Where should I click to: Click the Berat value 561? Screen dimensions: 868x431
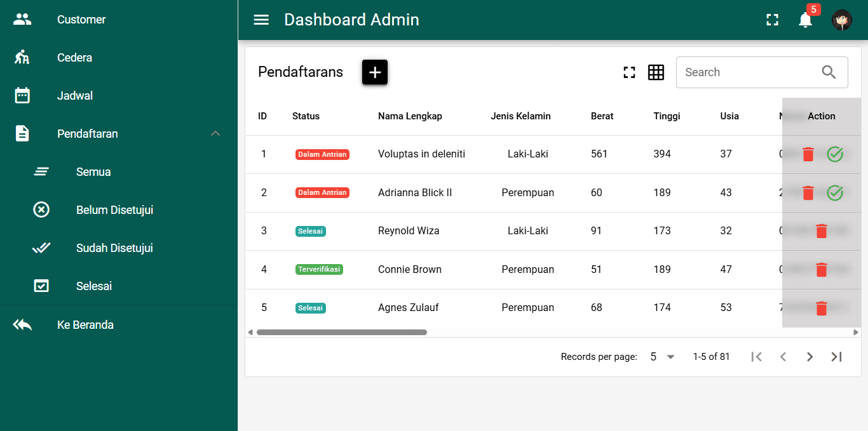[599, 154]
